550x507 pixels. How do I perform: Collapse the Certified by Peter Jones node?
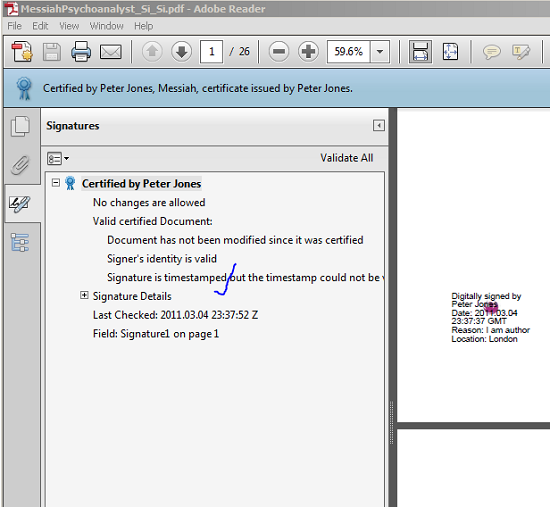pos(55,183)
